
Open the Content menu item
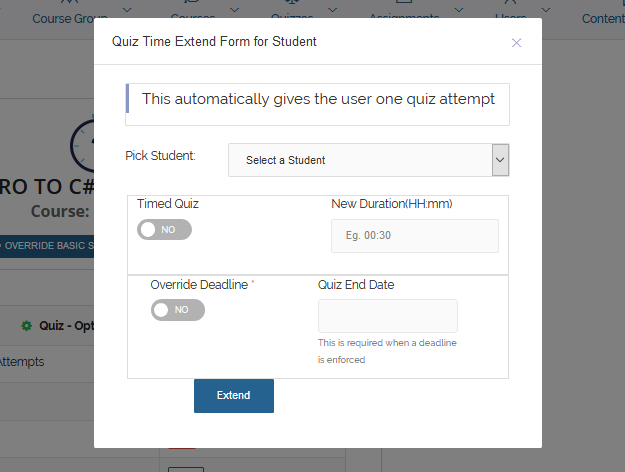[x=603, y=18]
